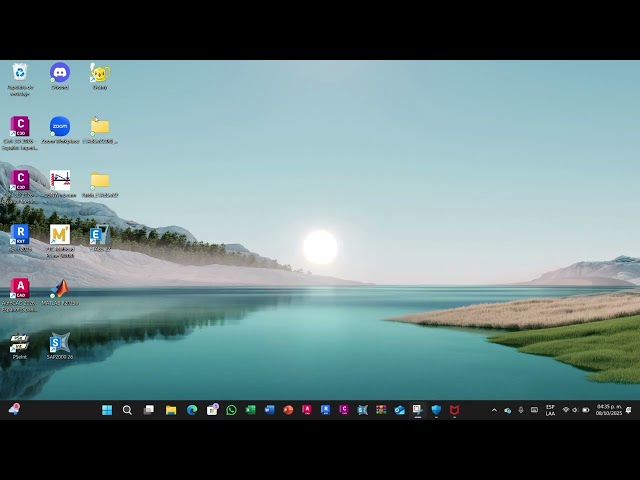Open the notification bell in the tray
The image size is (640, 480).
(629, 409)
